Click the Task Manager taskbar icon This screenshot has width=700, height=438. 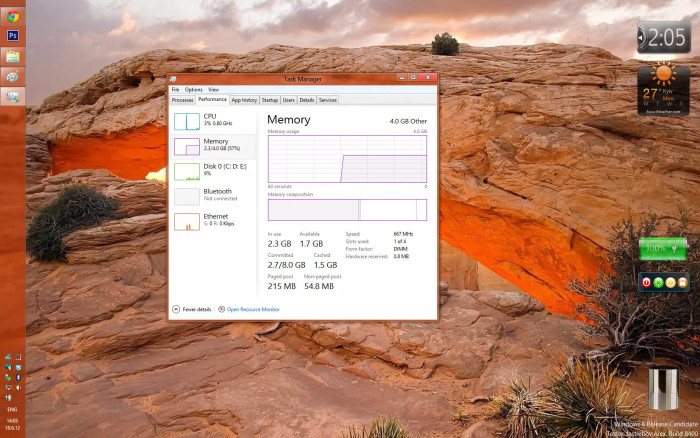point(12,96)
